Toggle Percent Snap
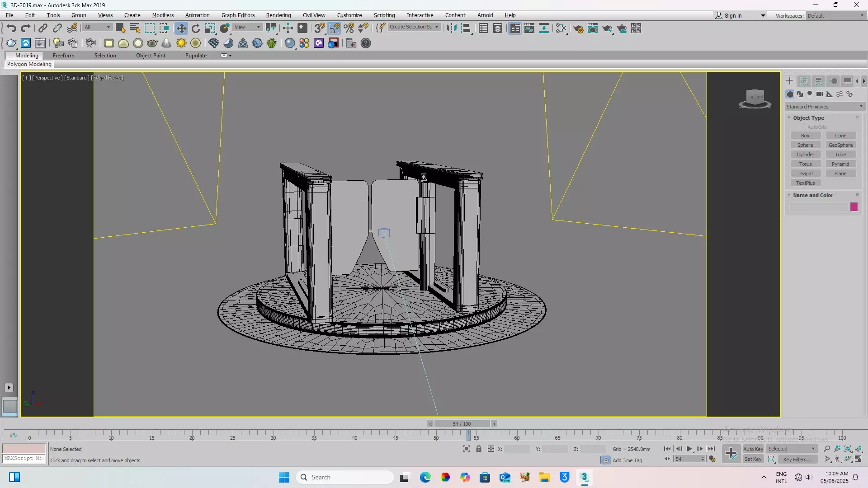 click(349, 28)
